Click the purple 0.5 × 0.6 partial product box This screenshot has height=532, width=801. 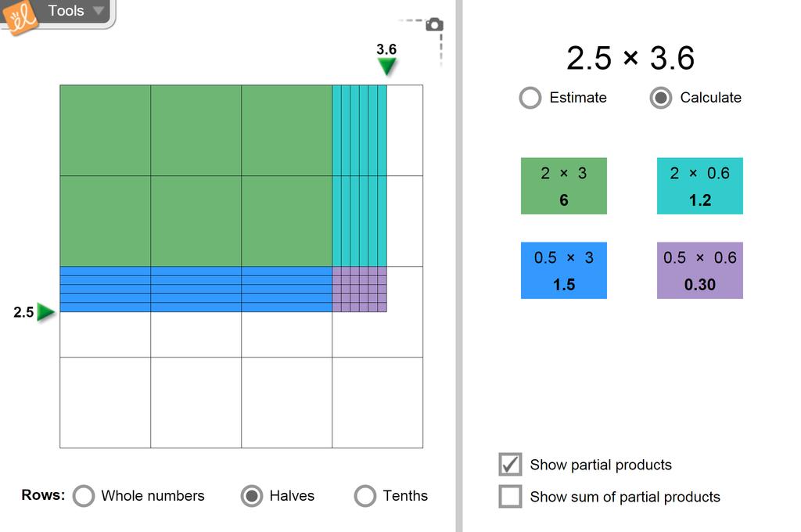point(700,271)
